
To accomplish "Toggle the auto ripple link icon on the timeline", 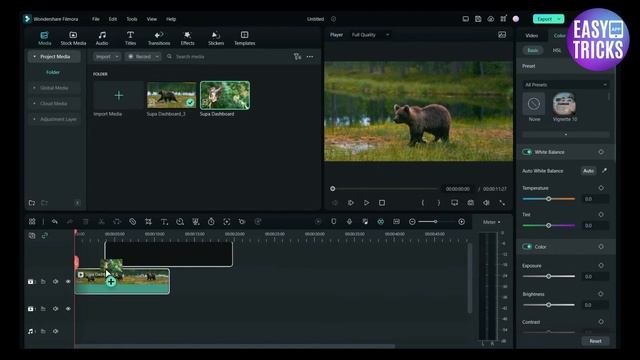I will pos(44,236).
